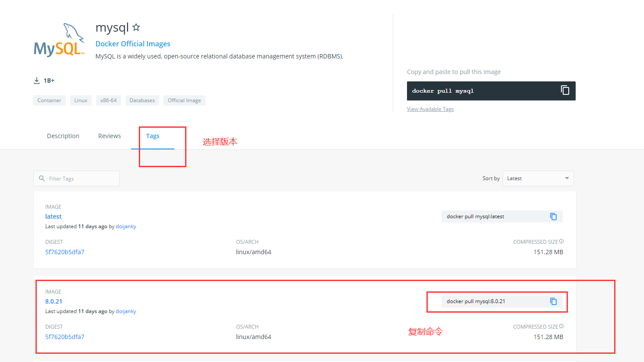Open digest 5f7620b5dfa7 under 8.0.21

point(65,337)
